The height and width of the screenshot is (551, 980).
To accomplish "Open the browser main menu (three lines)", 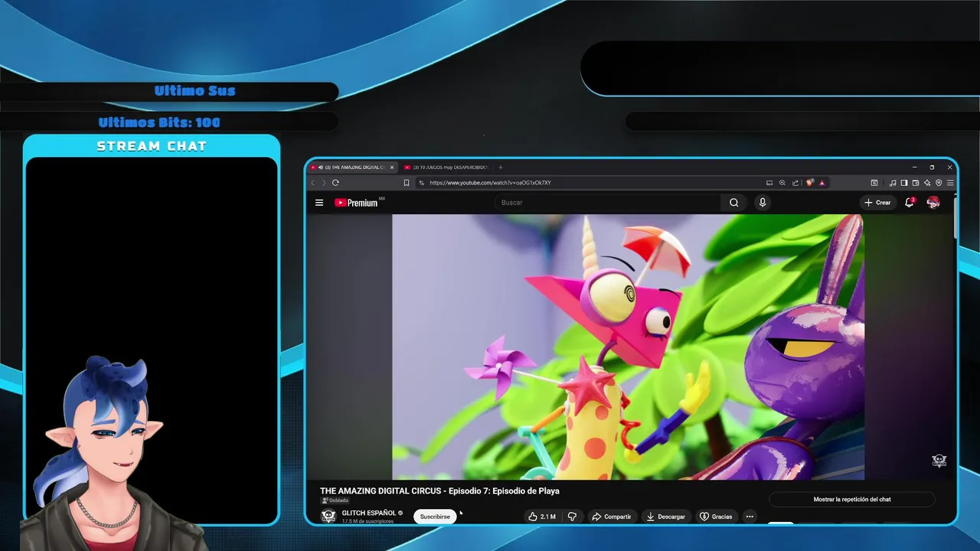I will click(x=950, y=183).
